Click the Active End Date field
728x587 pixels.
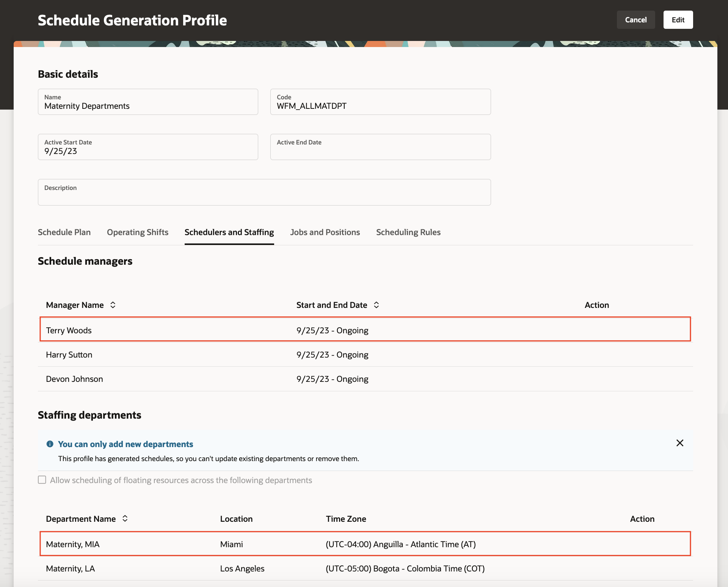(x=380, y=147)
